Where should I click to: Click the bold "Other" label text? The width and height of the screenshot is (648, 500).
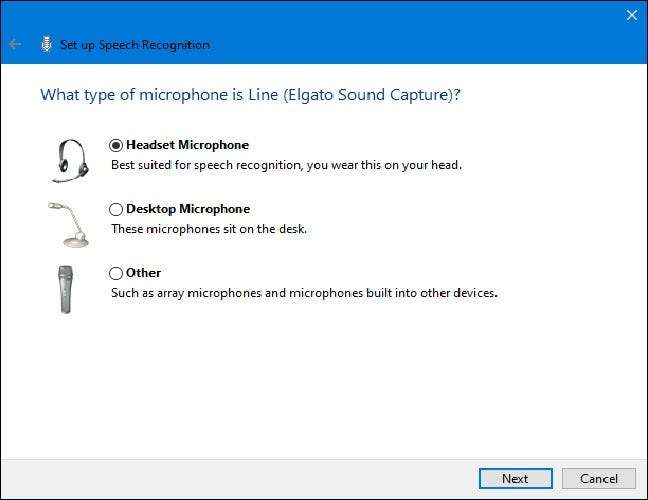143,273
